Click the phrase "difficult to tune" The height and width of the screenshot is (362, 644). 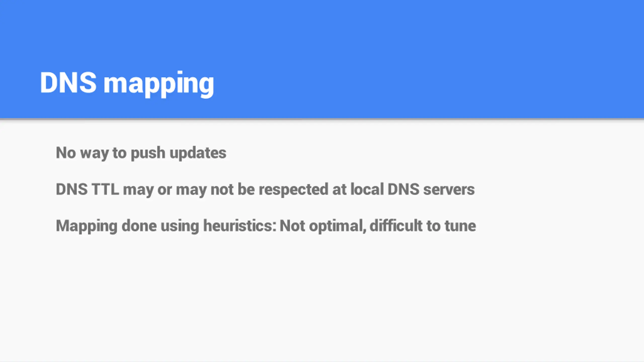(423, 225)
